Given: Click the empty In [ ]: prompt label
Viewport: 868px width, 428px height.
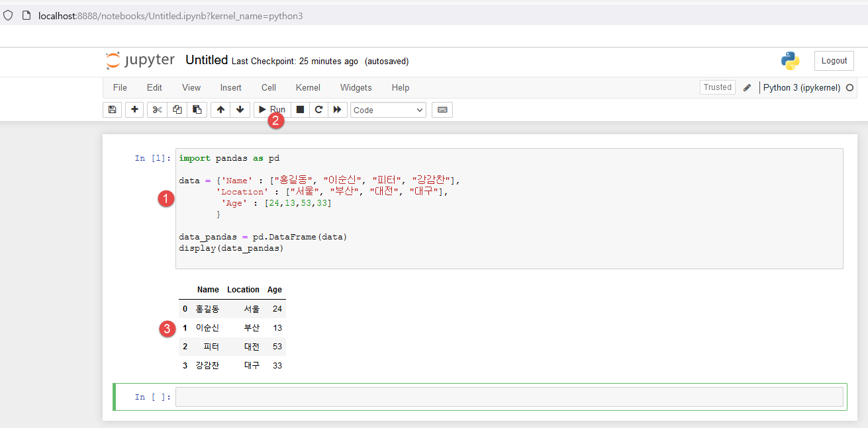Looking at the screenshot, I should [x=153, y=397].
